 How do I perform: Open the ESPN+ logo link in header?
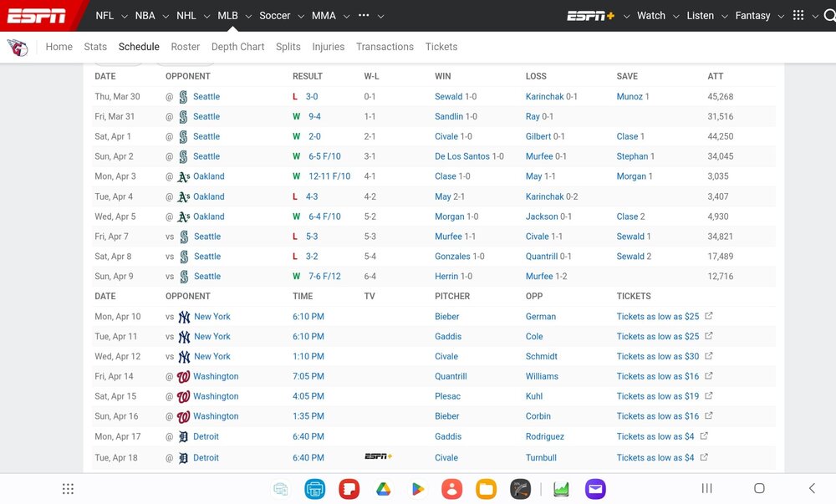tap(590, 16)
